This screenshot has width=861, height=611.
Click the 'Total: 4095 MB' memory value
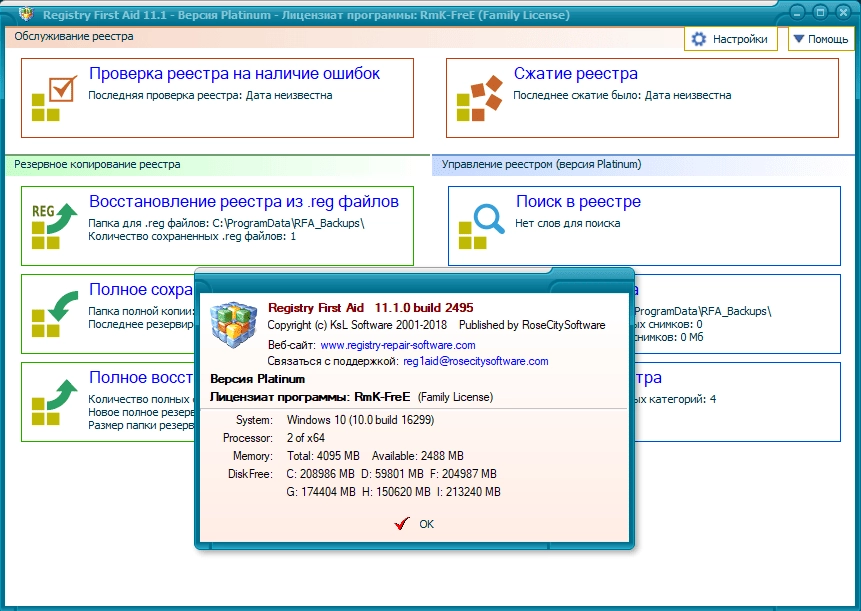(323, 456)
